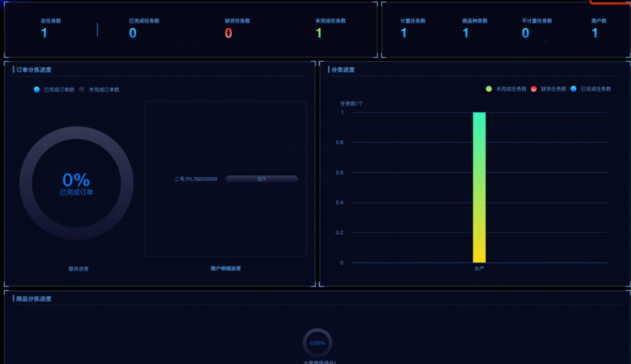
Task: Click the 商品种类数 counter
Action: pos(466,33)
